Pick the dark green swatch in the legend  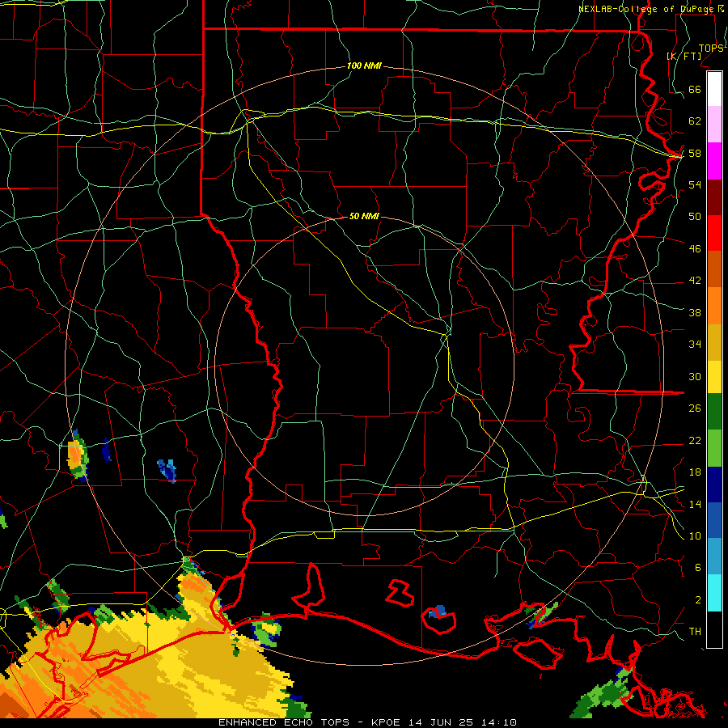[714, 412]
